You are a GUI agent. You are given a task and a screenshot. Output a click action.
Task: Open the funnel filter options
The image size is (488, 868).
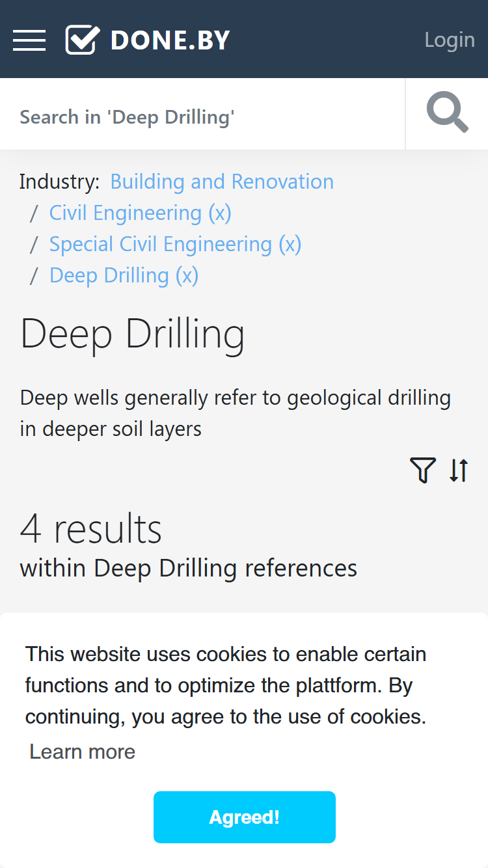(422, 470)
